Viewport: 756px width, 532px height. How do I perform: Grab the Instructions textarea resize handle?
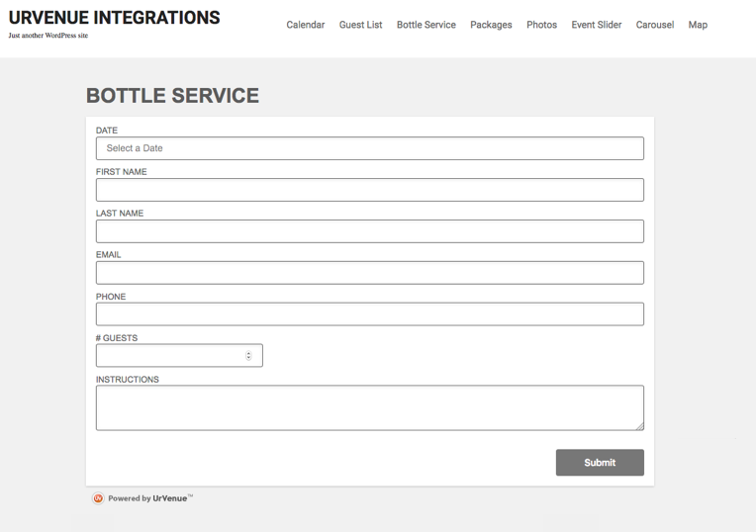pos(639,426)
